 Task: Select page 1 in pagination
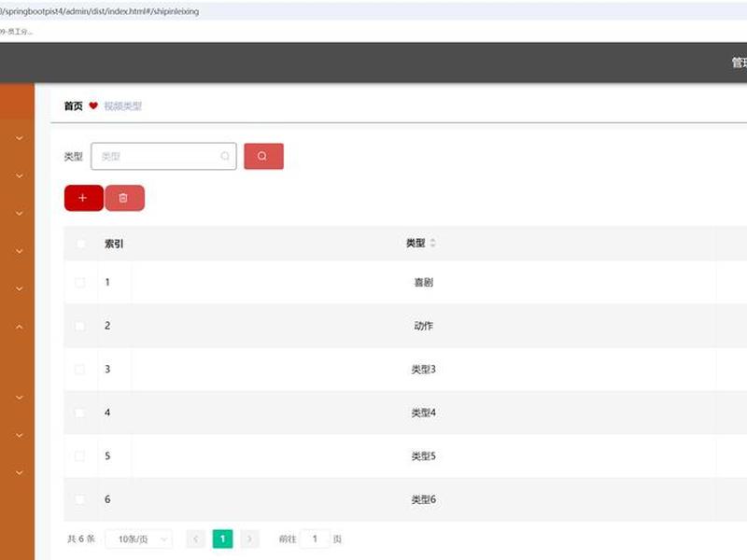tap(222, 539)
